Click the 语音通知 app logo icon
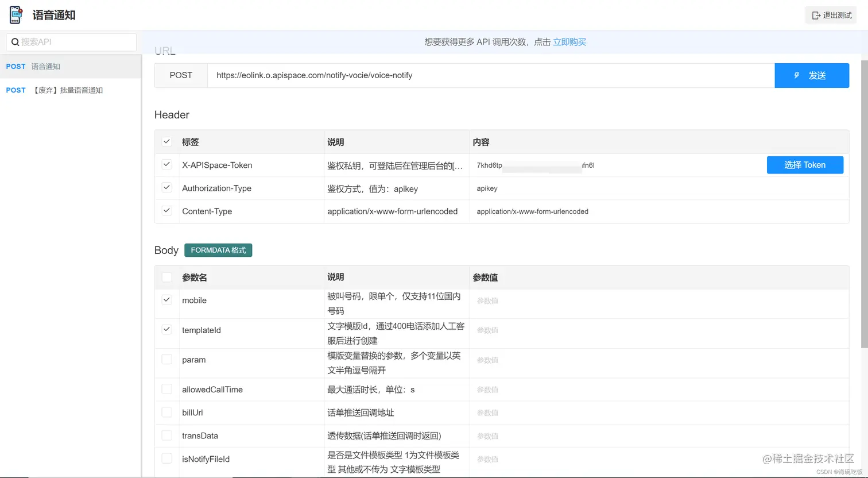The image size is (868, 478). point(16,15)
